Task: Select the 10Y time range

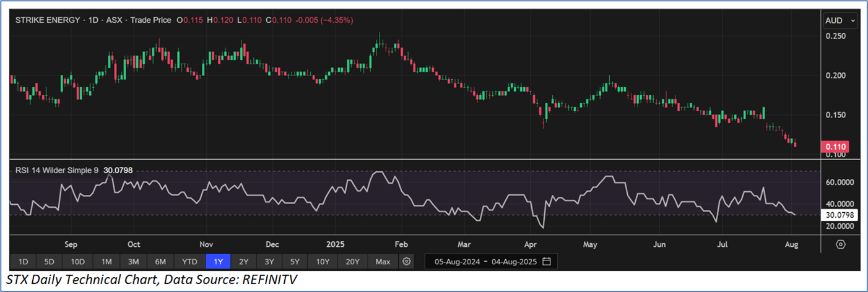Action: coord(323,262)
